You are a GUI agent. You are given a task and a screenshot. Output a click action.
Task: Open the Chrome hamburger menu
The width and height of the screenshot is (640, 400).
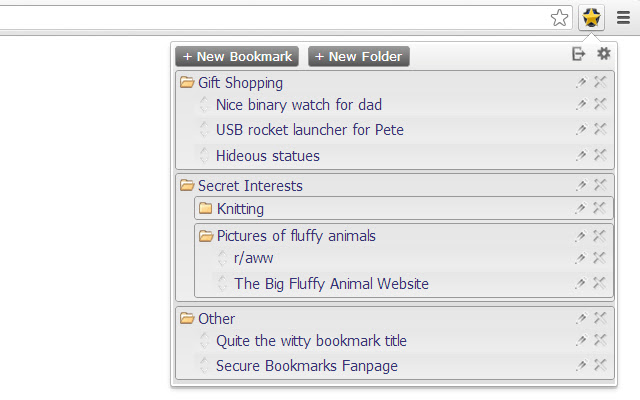(x=623, y=17)
